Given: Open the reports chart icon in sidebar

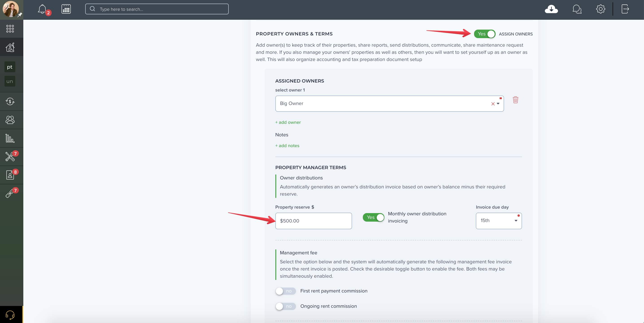Looking at the screenshot, I should [10, 138].
